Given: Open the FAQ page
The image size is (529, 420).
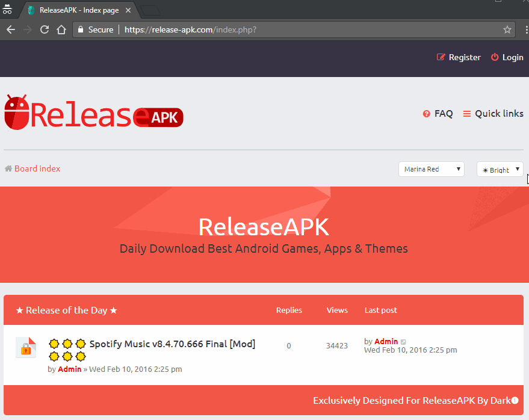Looking at the screenshot, I should [x=444, y=114].
